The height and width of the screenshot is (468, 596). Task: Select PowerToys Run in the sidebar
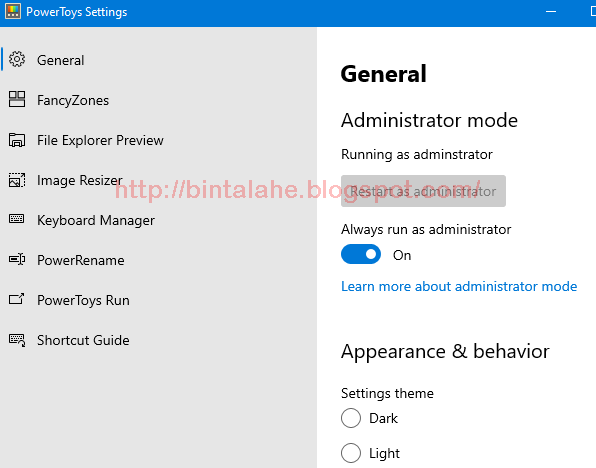[159, 300]
